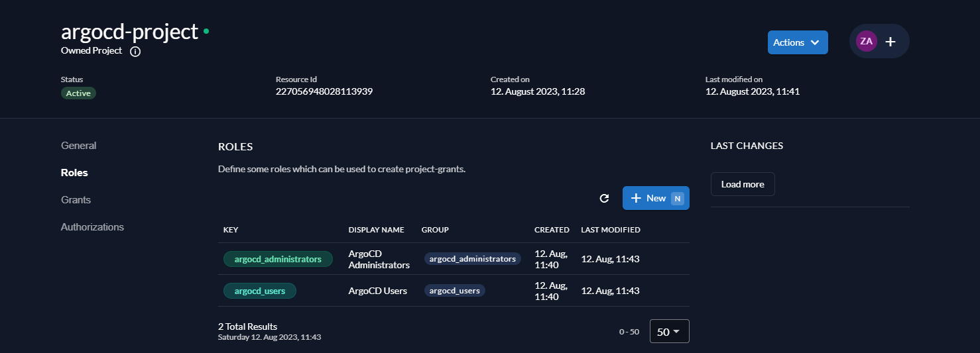Click the info icon beside Owned Project
This screenshot has height=353, width=980.
tap(135, 52)
